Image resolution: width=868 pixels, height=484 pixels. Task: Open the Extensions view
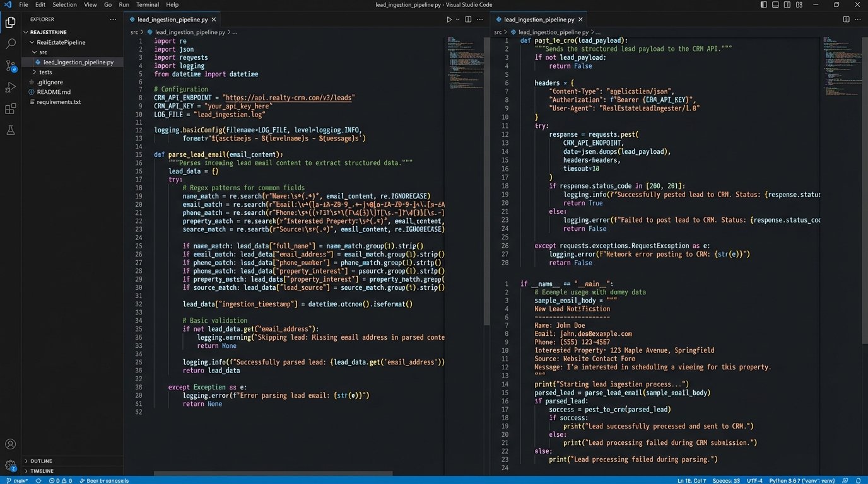11,109
